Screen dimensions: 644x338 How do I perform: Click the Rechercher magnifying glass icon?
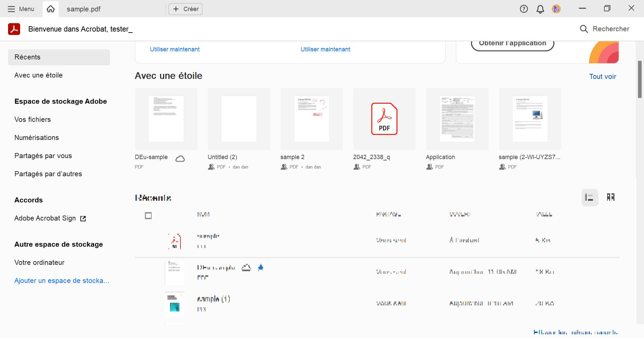pos(584,29)
